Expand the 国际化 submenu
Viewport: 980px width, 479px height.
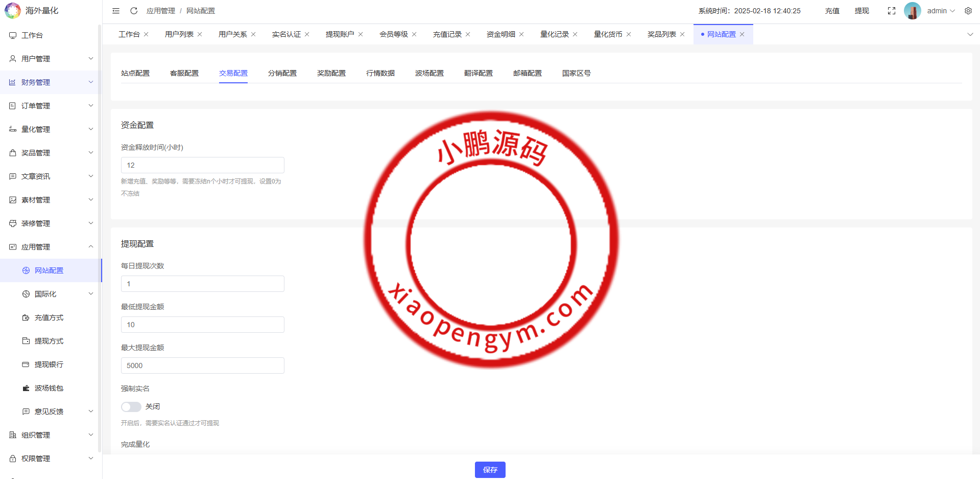point(56,294)
